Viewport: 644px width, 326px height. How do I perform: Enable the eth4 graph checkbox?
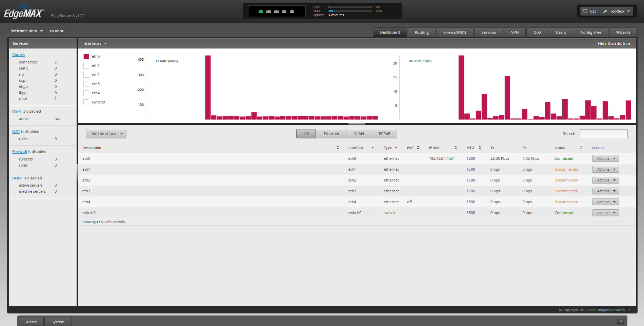[x=86, y=93]
